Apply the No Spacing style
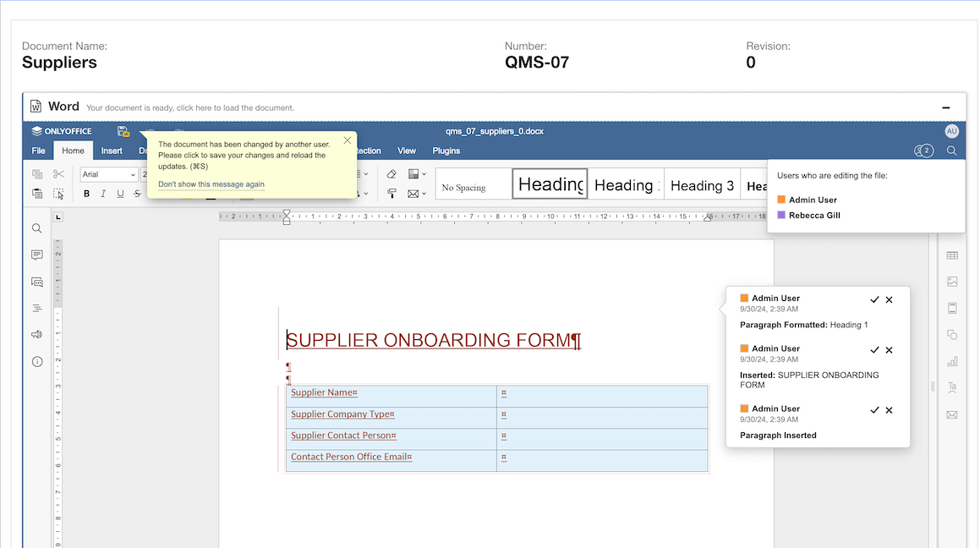The image size is (980, 548). [x=474, y=184]
